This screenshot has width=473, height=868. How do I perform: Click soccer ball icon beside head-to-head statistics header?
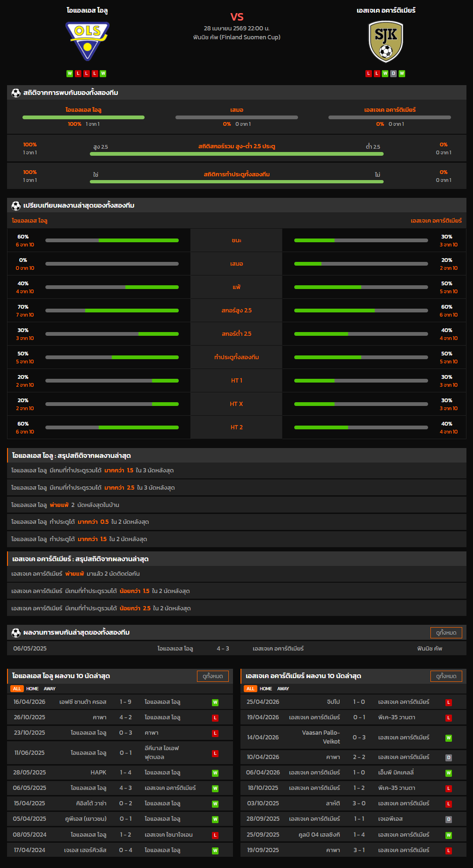pos(16,93)
